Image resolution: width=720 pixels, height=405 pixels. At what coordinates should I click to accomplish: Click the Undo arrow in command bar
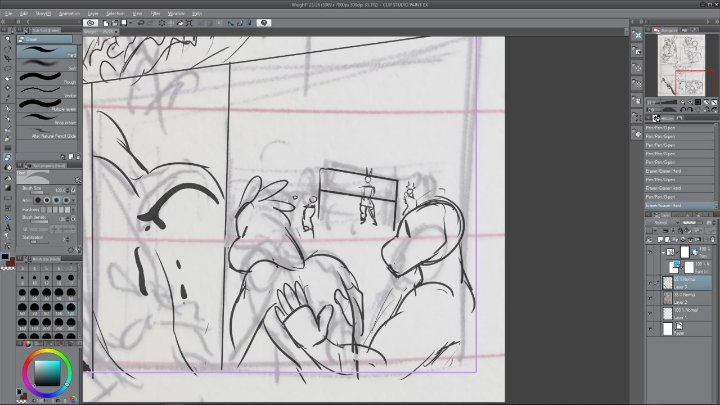141,23
